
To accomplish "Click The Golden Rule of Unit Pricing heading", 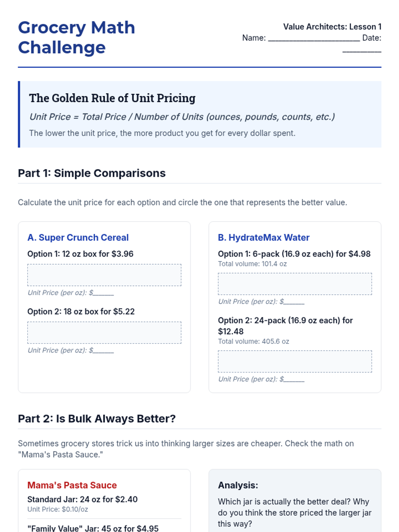I will tap(112, 98).
